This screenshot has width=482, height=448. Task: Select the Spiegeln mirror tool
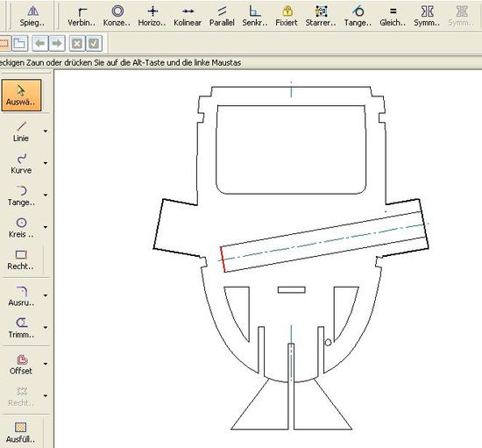point(32,16)
